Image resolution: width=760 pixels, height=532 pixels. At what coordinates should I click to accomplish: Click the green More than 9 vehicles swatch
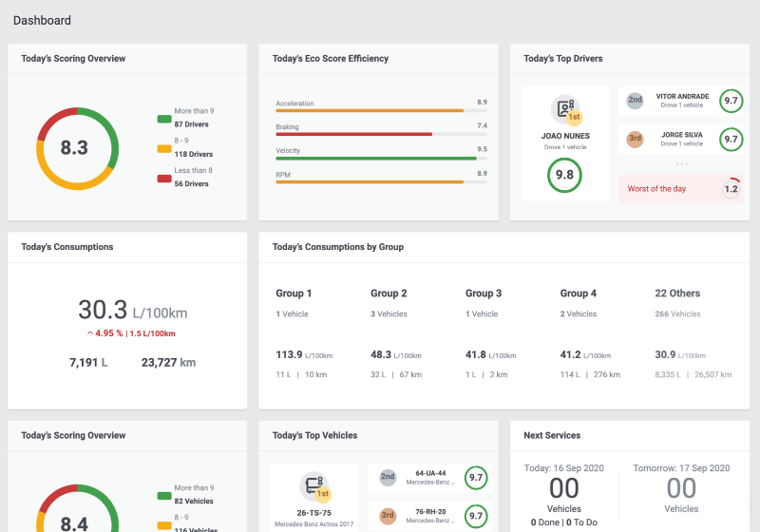click(164, 496)
